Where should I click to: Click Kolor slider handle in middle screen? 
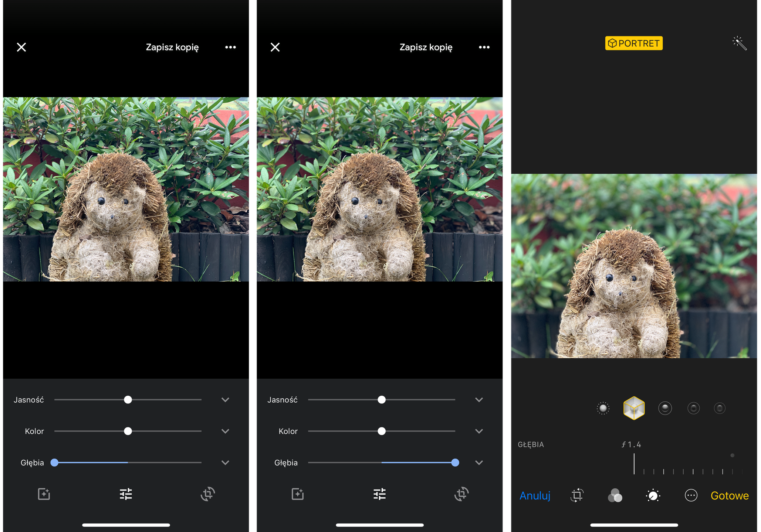pos(382,431)
